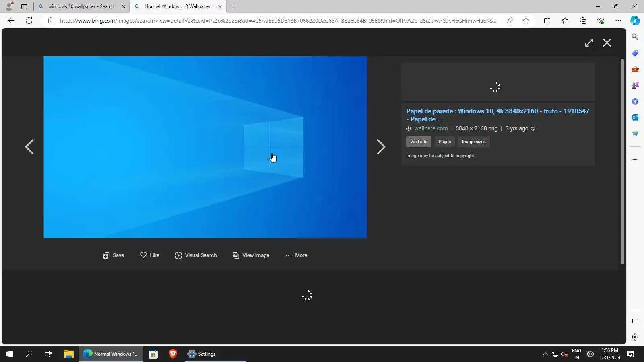Expand image viewer to full screen
The width and height of the screenshot is (644, 362).
point(589,43)
